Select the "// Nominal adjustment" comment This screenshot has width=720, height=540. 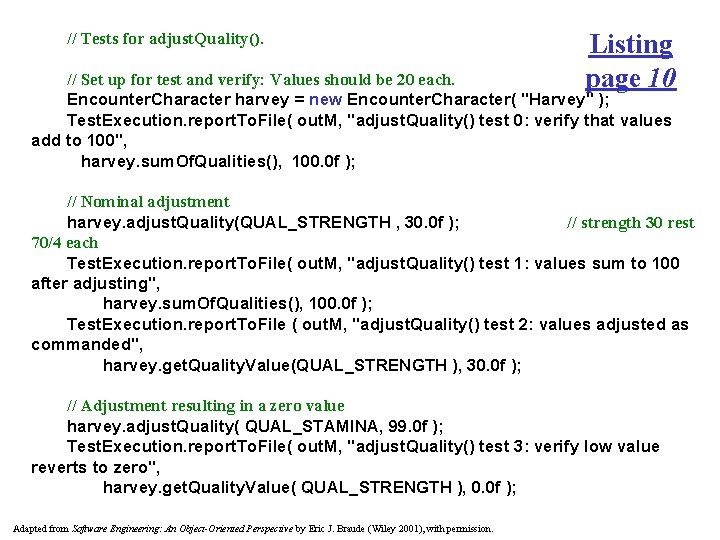(148, 202)
